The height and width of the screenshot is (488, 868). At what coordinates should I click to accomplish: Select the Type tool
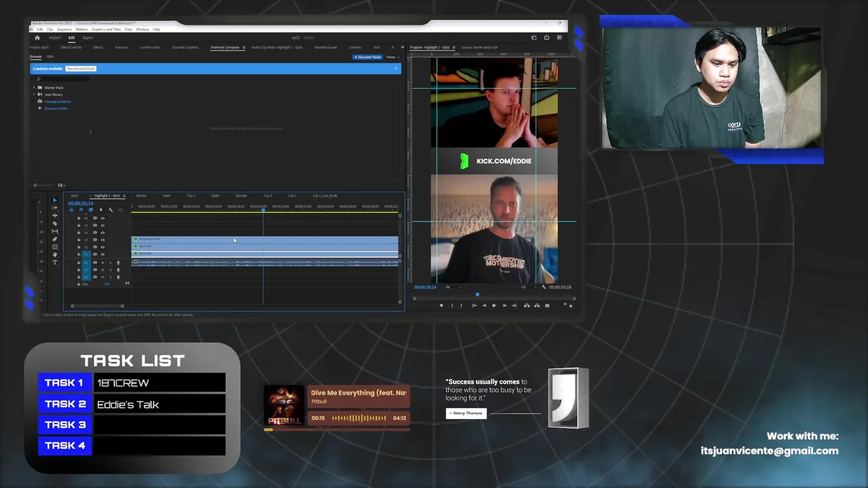pos(55,262)
